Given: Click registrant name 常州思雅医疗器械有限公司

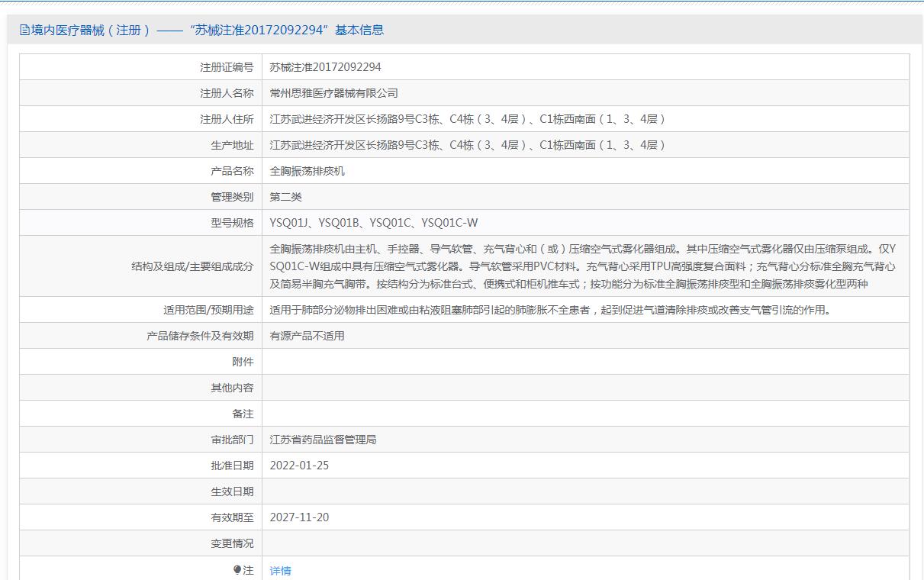Looking at the screenshot, I should pyautogui.click(x=333, y=93).
